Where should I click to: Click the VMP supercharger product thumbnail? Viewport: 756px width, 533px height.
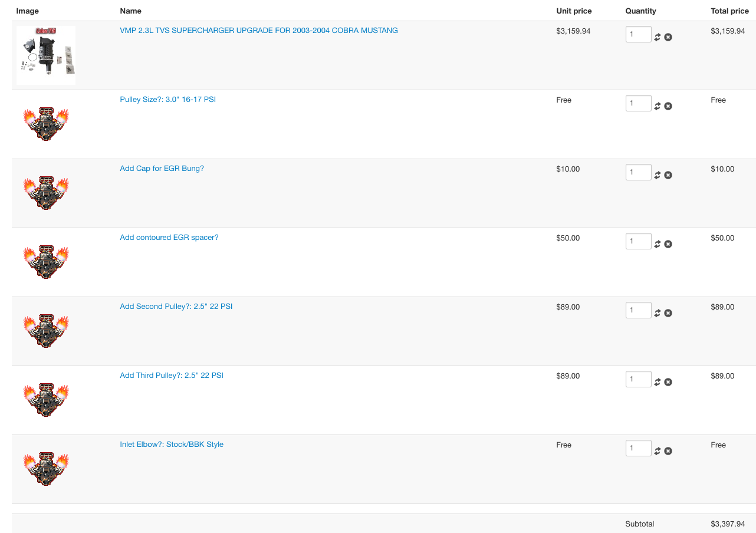coord(46,55)
